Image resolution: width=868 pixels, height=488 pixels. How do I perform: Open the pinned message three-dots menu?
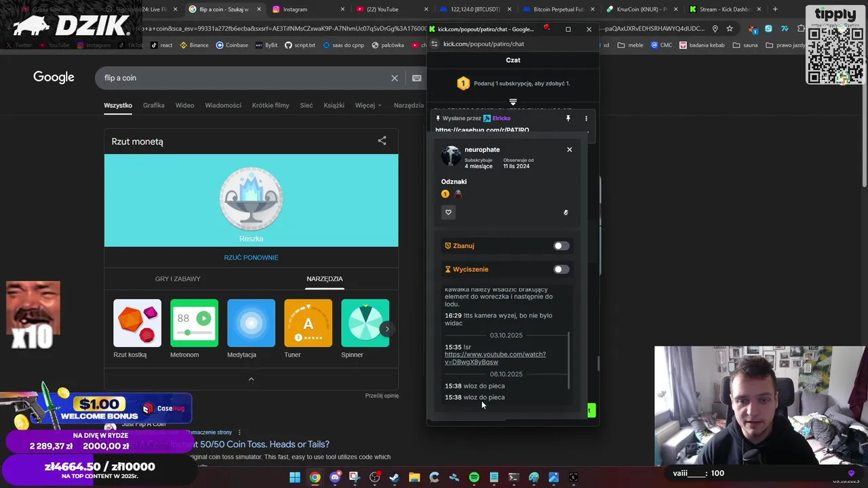click(586, 119)
